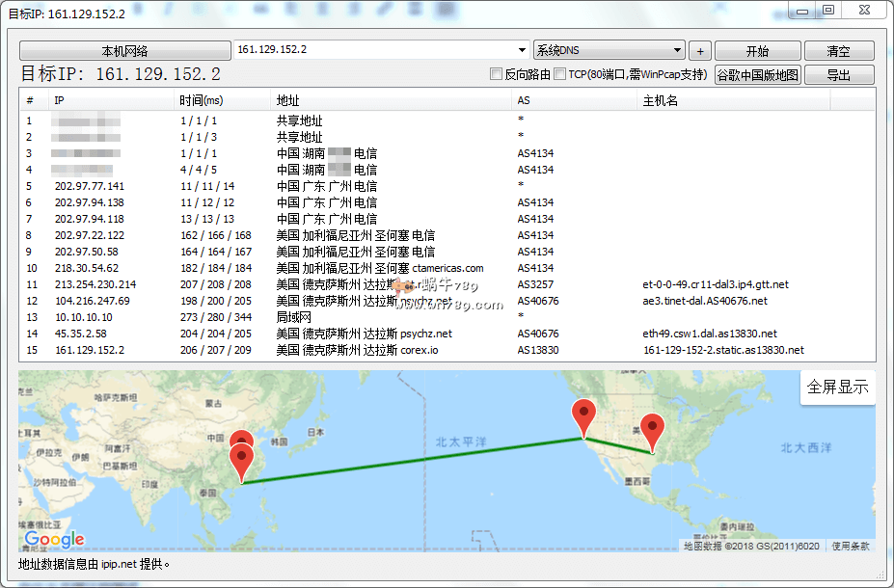Screen dimensions: 894x588
Task: Export results with the 导出 button
Action: point(838,75)
